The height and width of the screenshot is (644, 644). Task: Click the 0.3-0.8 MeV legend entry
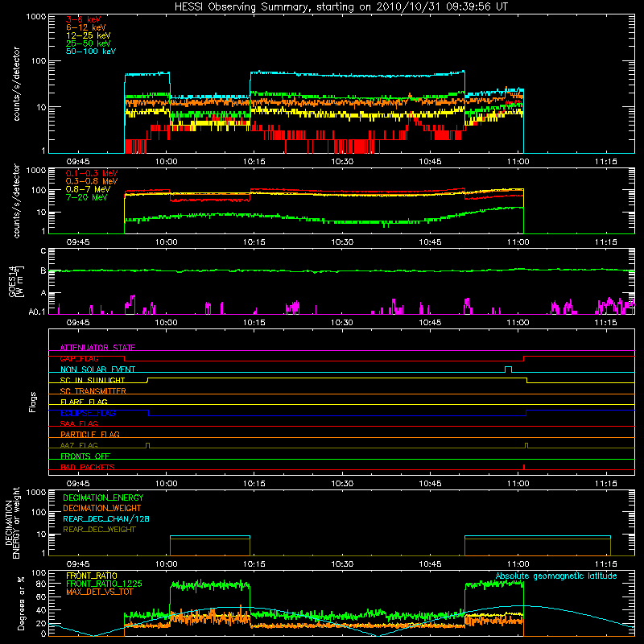click(92, 181)
